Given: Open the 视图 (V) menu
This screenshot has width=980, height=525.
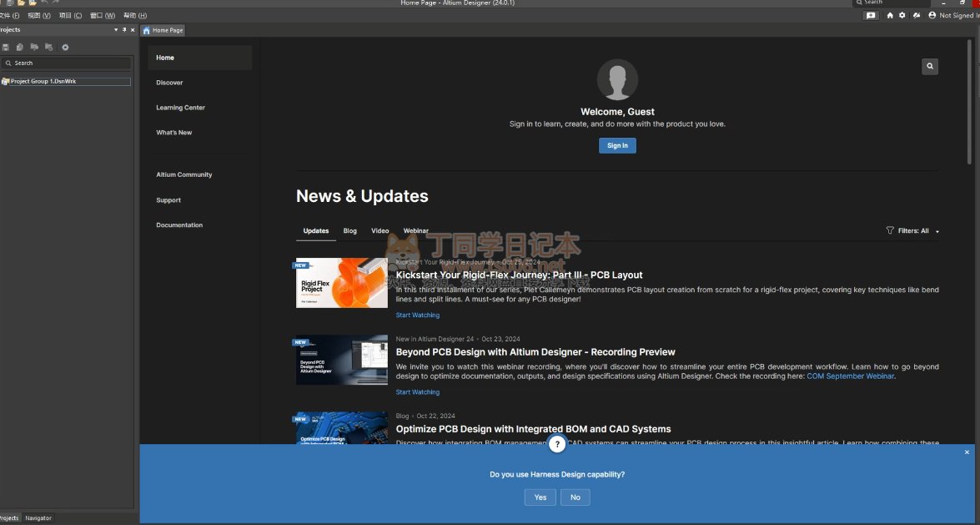Looking at the screenshot, I should (x=39, y=16).
